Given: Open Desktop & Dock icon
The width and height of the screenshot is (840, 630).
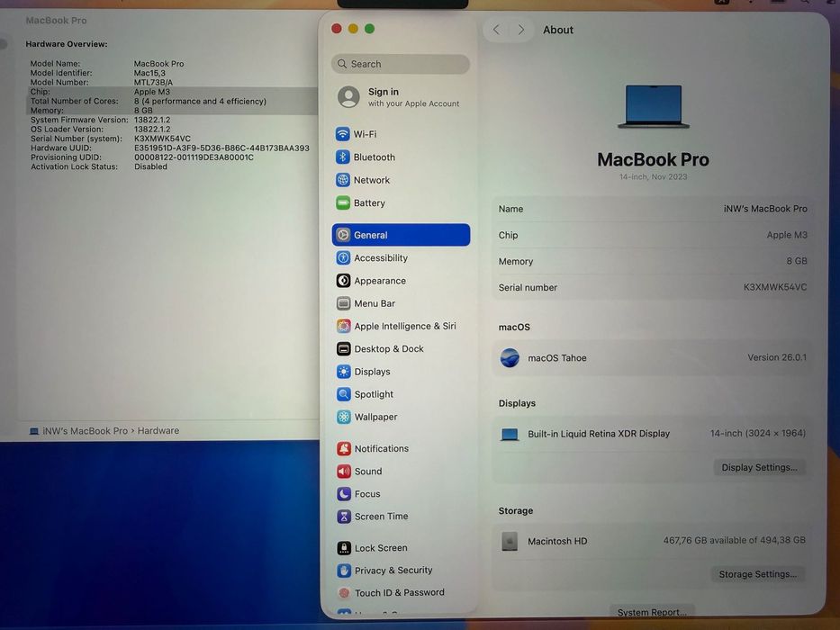Looking at the screenshot, I should point(343,349).
